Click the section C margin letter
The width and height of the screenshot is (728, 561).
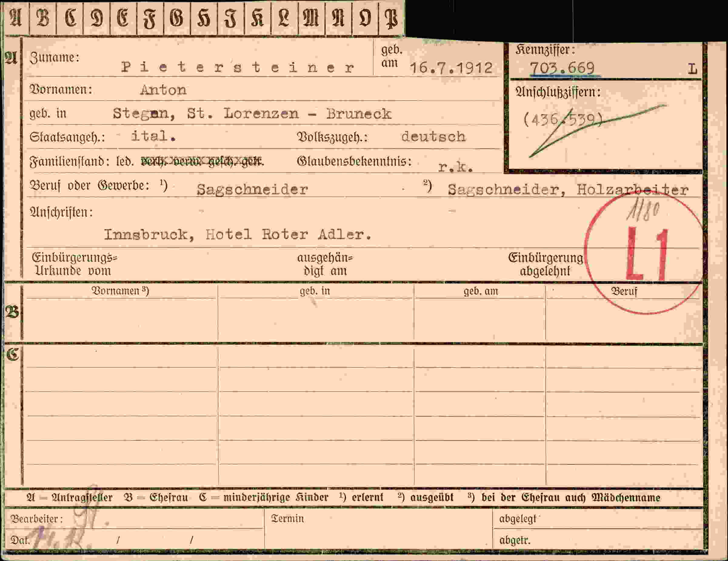click(x=12, y=354)
